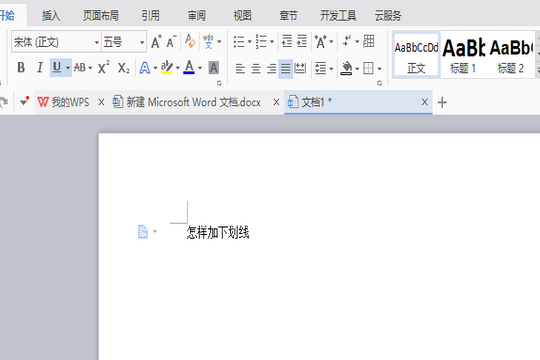
Task: Toggle underline on selected text
Action: coord(57,68)
